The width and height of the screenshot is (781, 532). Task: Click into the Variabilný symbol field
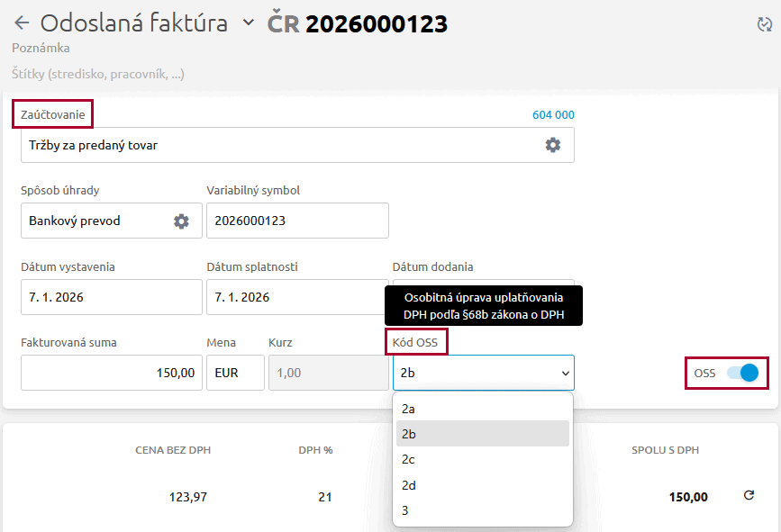tap(297, 221)
